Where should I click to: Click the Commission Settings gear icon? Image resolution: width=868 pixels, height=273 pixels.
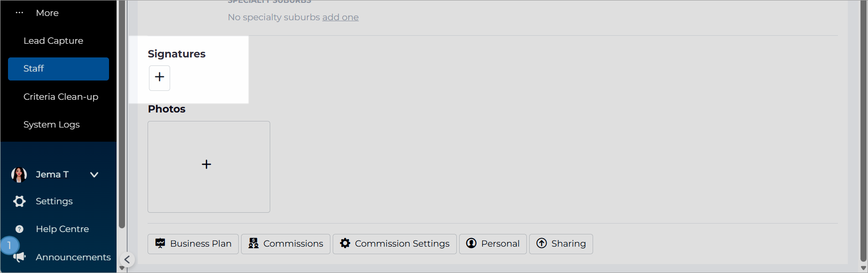click(345, 243)
